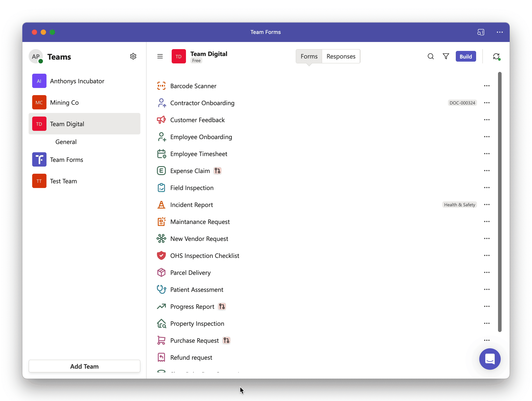Click the Build button

tap(466, 56)
